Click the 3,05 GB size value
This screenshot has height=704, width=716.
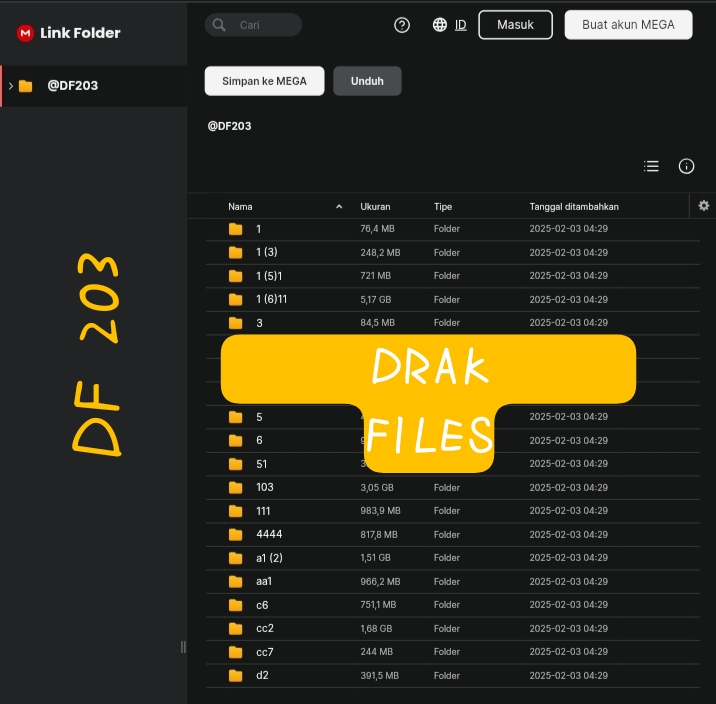pyautogui.click(x=377, y=488)
